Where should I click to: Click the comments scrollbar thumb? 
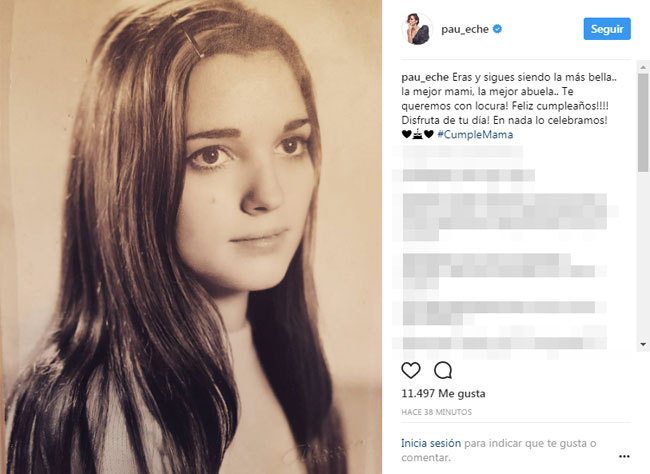tap(643, 122)
